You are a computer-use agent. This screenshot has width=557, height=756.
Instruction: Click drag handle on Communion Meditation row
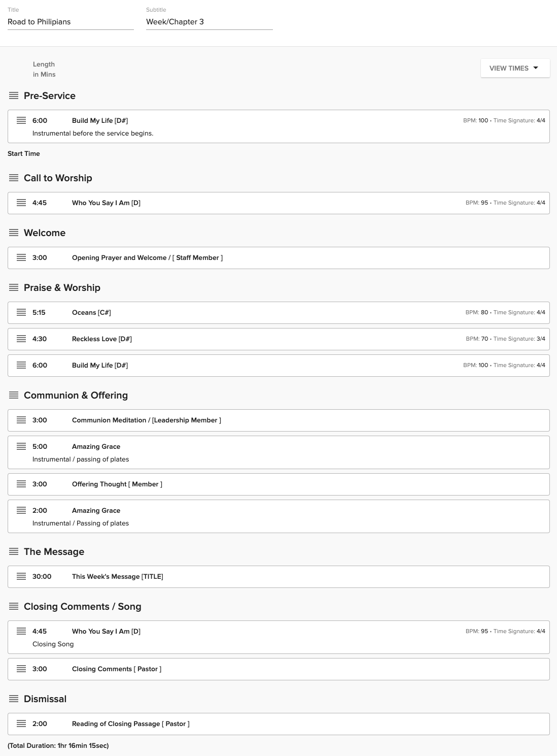21,420
